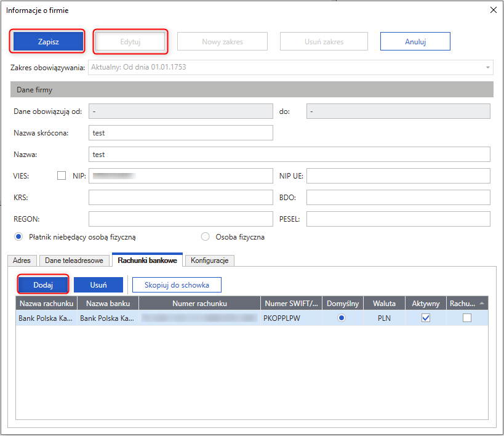Click the PLN currency cell
This screenshot has width=504, height=436.
(384, 318)
